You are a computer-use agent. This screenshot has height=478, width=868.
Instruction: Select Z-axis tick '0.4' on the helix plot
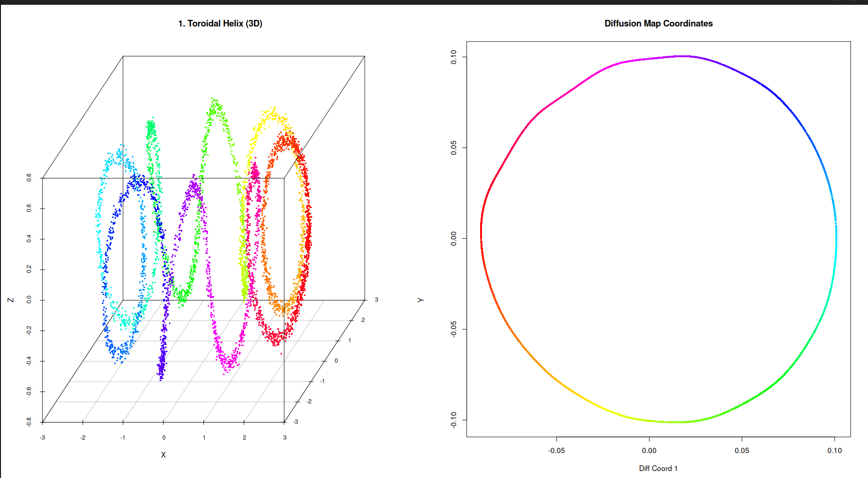click(x=29, y=239)
